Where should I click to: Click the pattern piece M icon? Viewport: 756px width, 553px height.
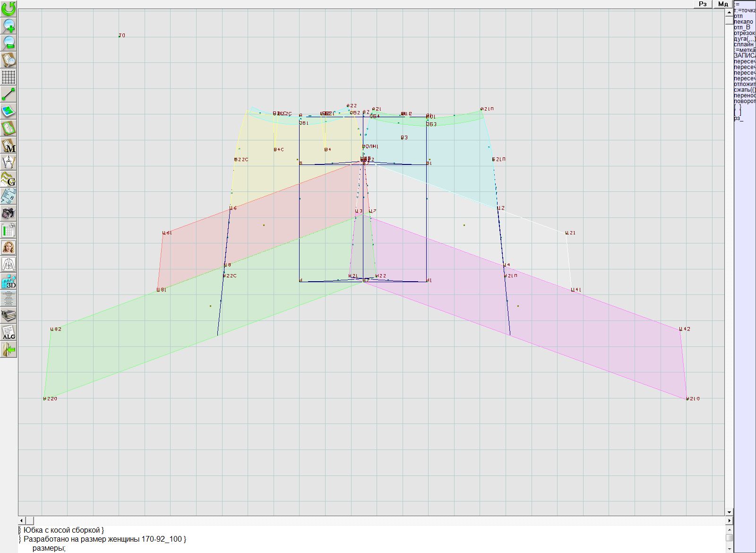tap(9, 145)
